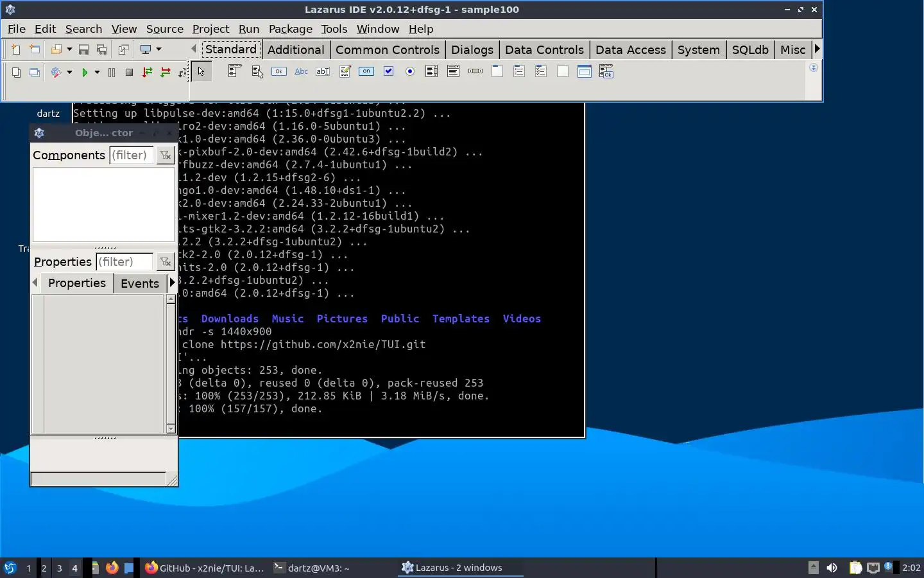Click the Step Over arrows icon

(x=166, y=73)
